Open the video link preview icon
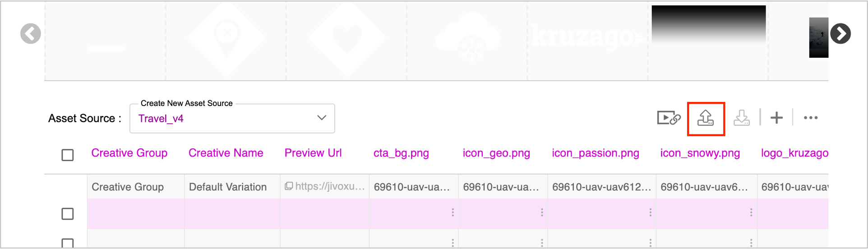This screenshot has width=868, height=249. click(669, 118)
